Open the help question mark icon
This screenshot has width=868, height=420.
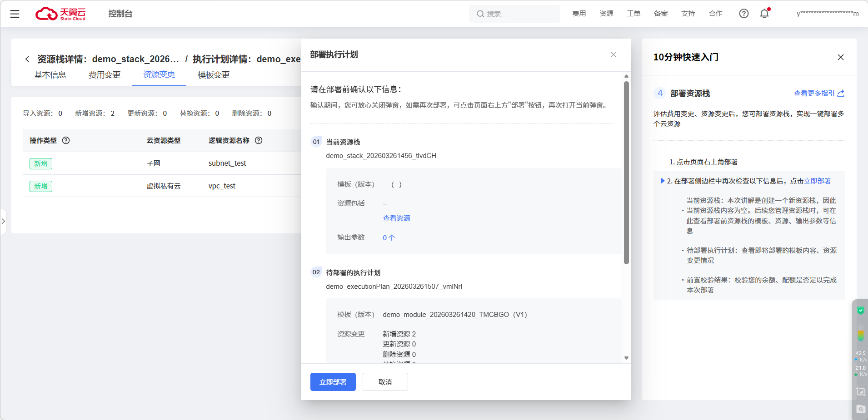pyautogui.click(x=743, y=14)
